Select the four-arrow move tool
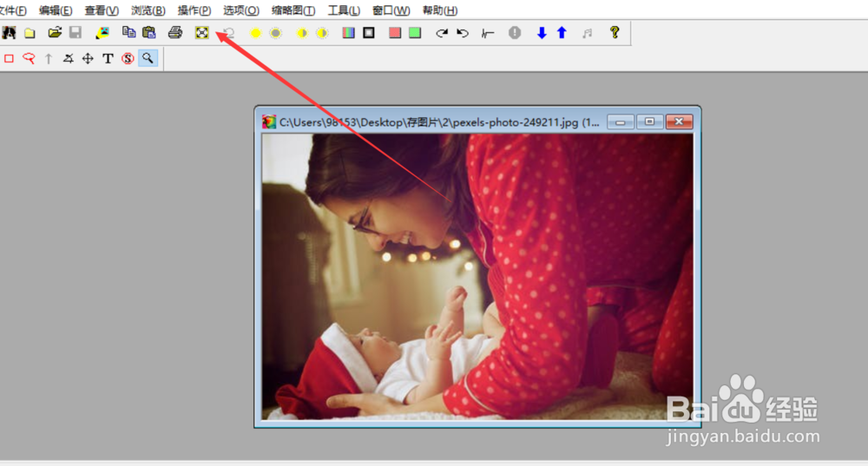The height and width of the screenshot is (466, 868). tap(88, 58)
